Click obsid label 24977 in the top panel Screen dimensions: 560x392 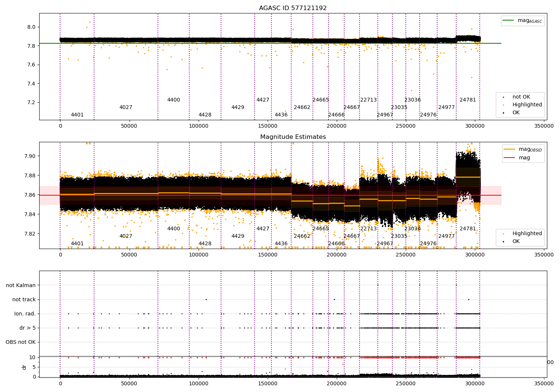pos(447,108)
